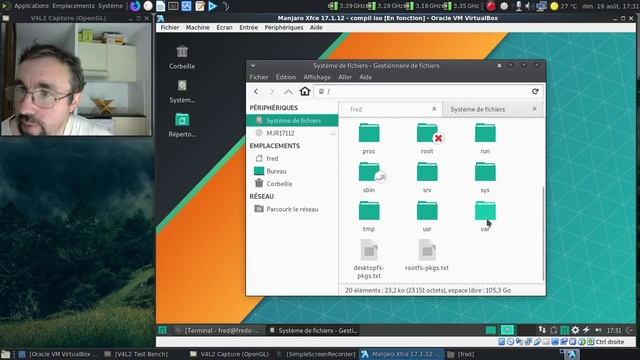Viewport: 640px width, 360px height.
Task: Go back in file manager history
Action: click(x=256, y=91)
